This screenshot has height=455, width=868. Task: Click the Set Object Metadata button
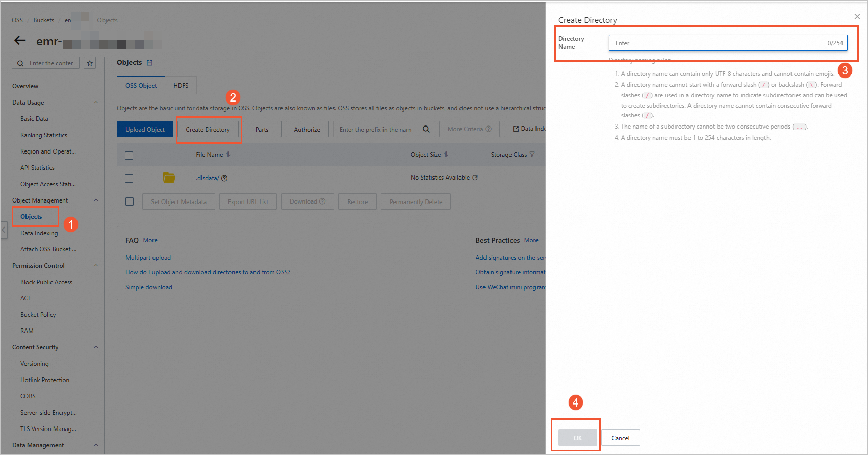click(x=178, y=201)
